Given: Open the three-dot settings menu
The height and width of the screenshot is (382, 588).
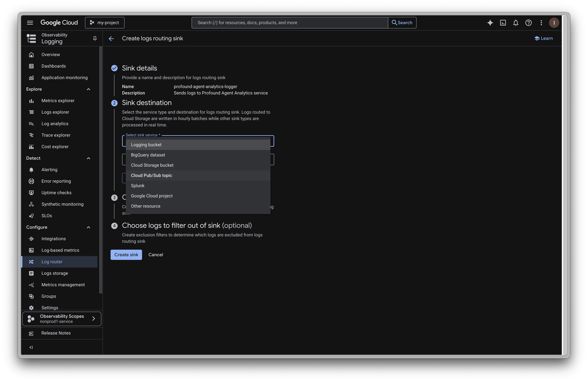Looking at the screenshot, I should tap(541, 23).
